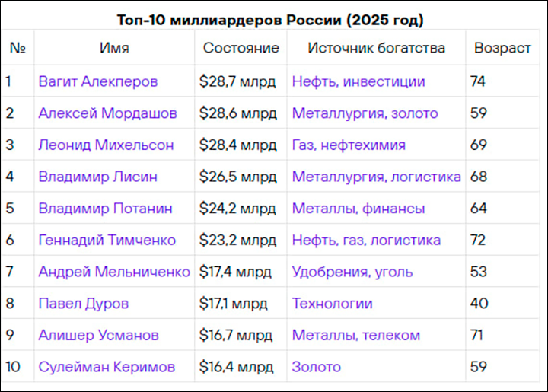
Task: Open the Технологии link
Action: (x=332, y=304)
